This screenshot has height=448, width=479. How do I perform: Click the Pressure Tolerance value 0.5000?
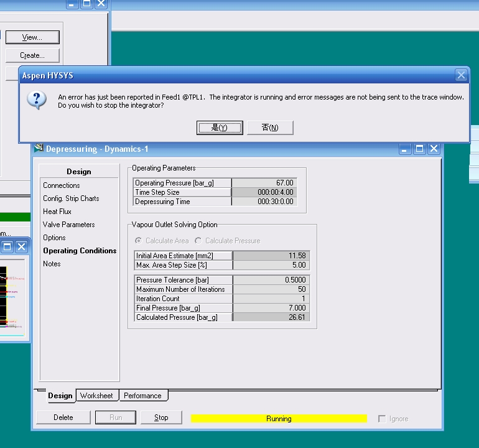pyautogui.click(x=271, y=280)
